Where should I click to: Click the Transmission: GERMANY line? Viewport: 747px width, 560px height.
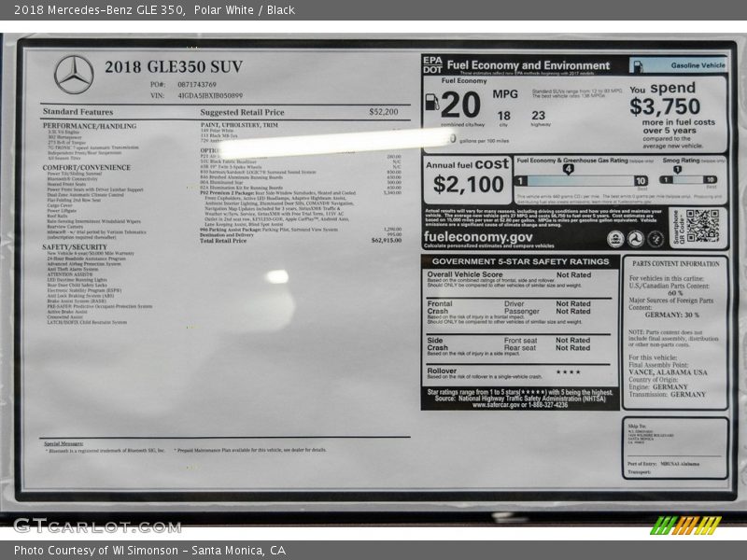click(x=668, y=394)
